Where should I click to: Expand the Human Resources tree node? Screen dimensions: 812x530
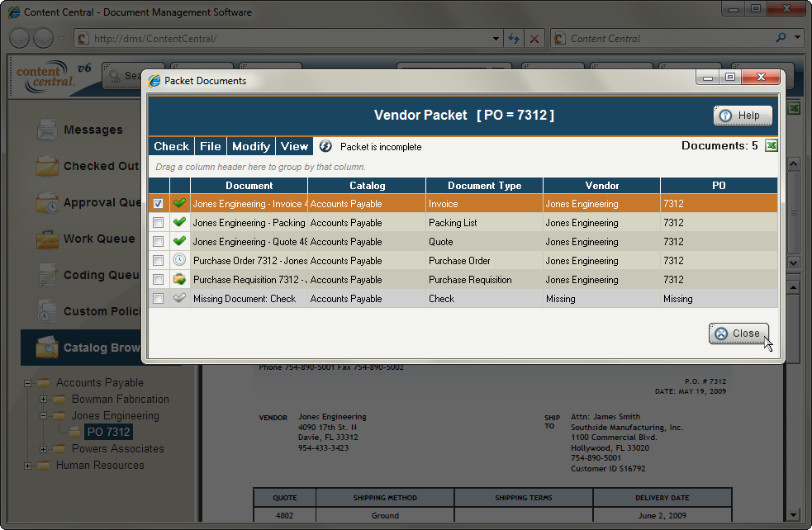coord(27,466)
